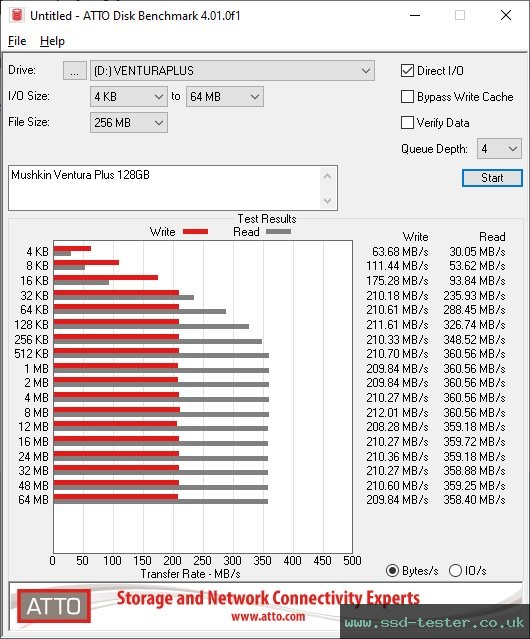Close the ATTO Disk Benchmark window
530x639 pixels.
[506, 15]
